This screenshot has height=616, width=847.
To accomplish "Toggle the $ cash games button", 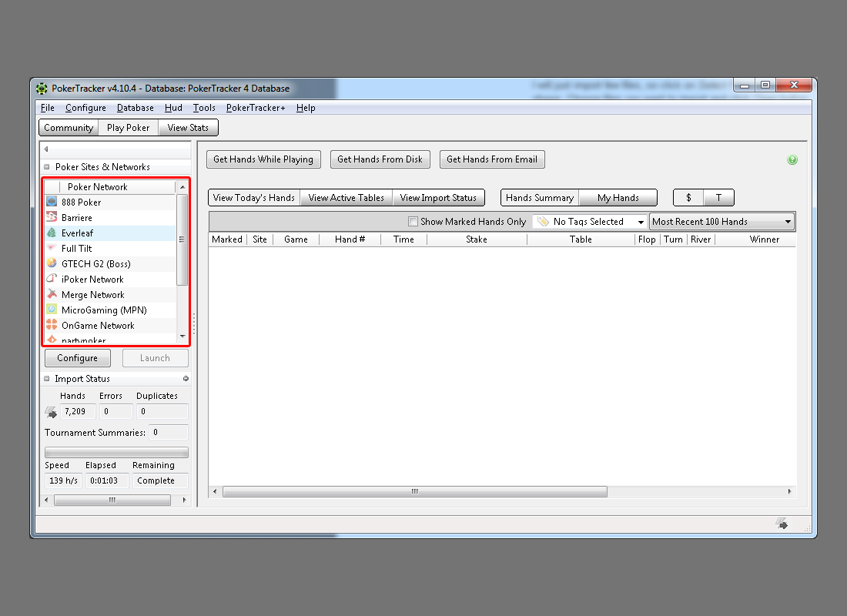I will click(x=688, y=198).
